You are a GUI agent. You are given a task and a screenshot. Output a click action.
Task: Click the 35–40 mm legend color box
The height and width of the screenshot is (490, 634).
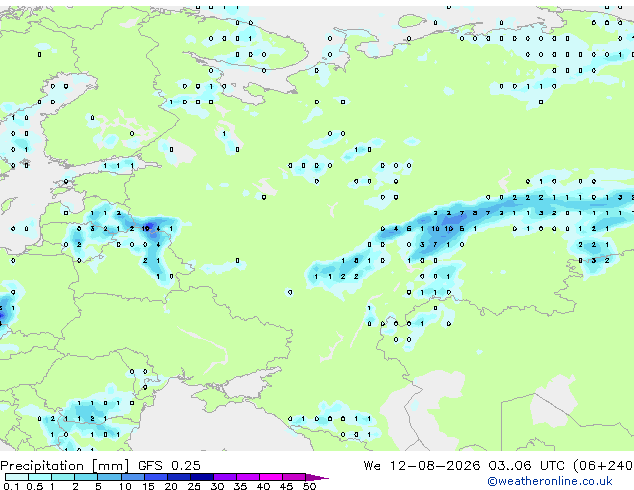pos(247,477)
